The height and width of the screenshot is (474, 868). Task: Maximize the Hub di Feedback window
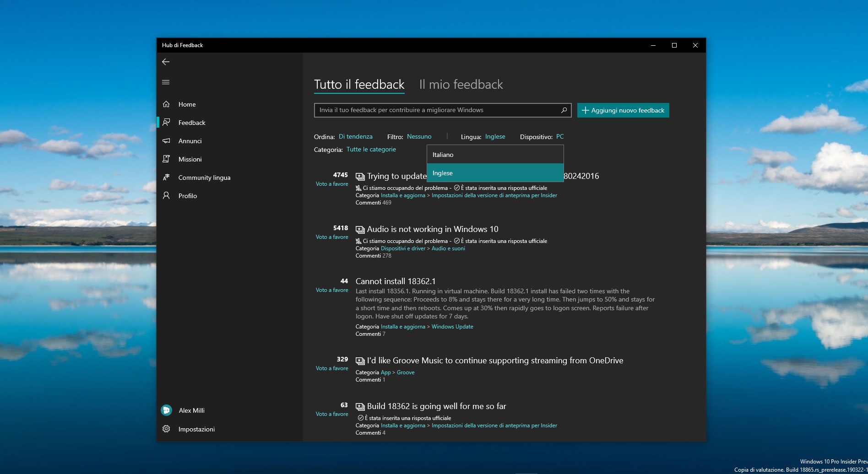pyautogui.click(x=674, y=45)
